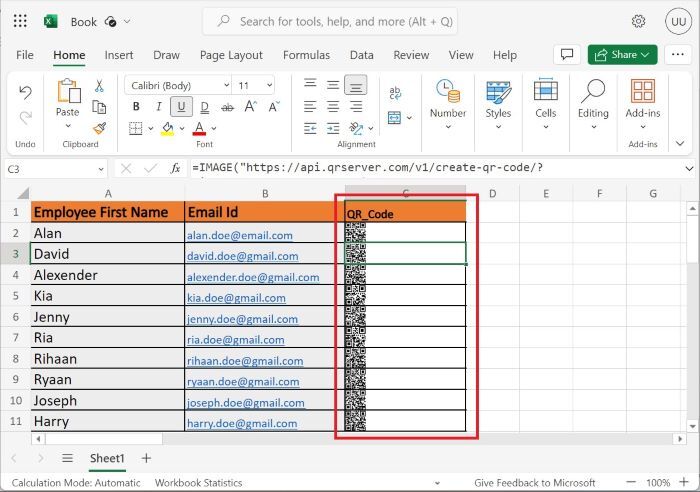Decrease indent icon
The height and width of the screenshot is (492, 700).
tap(310, 129)
